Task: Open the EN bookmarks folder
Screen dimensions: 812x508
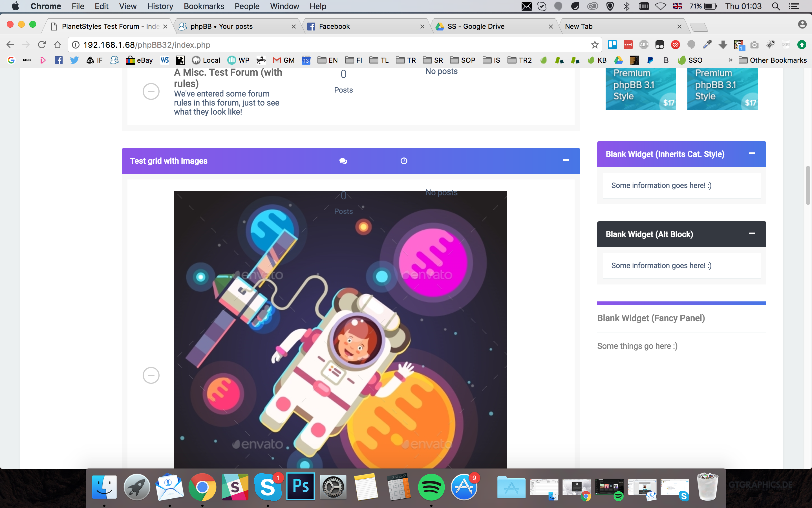Action: (x=328, y=60)
